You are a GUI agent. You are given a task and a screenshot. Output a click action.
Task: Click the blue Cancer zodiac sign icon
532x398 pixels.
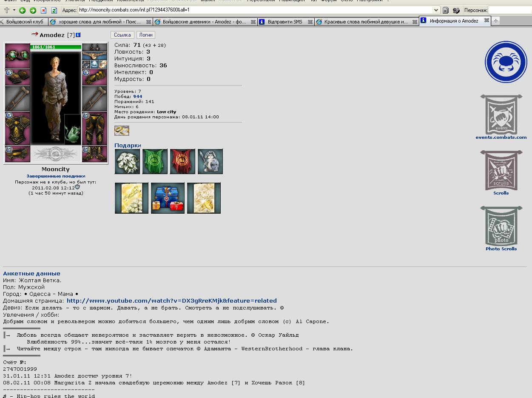click(506, 62)
